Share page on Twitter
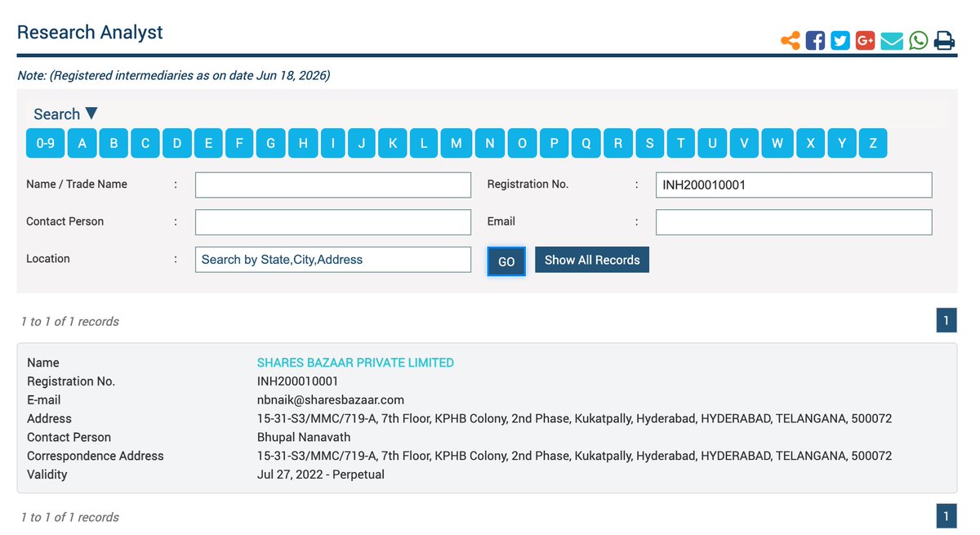The image size is (980, 535). tap(840, 40)
